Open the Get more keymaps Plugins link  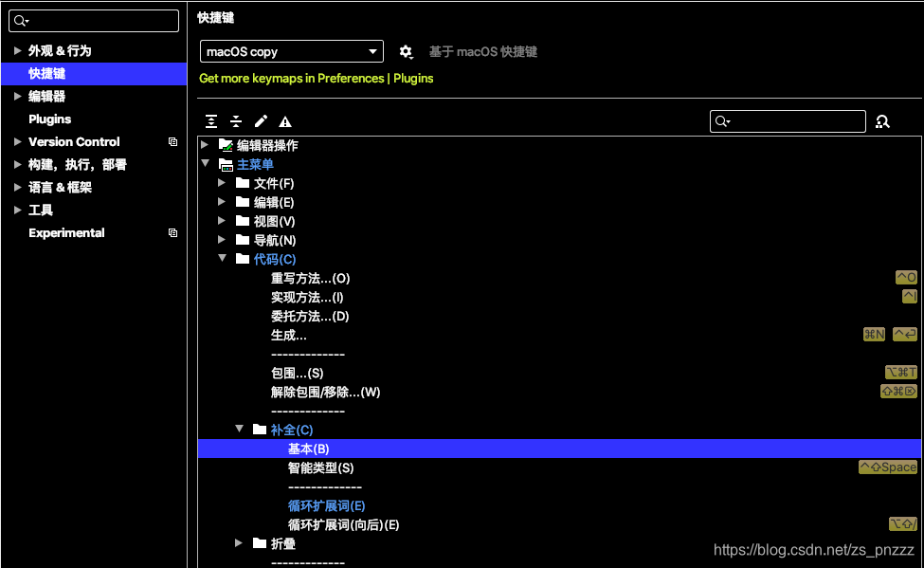316,79
